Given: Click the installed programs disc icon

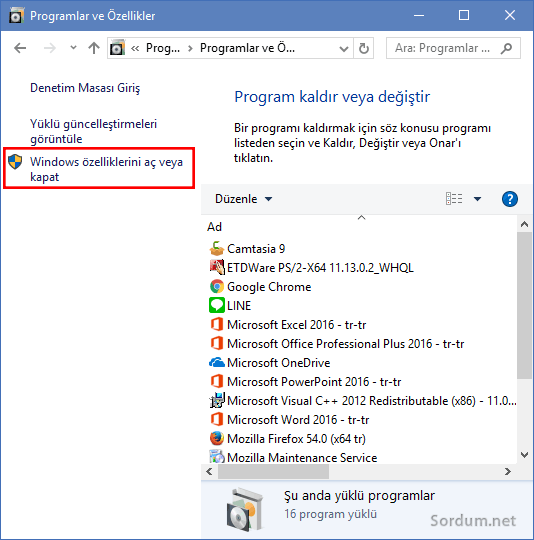Looking at the screenshot, I should point(245,509).
